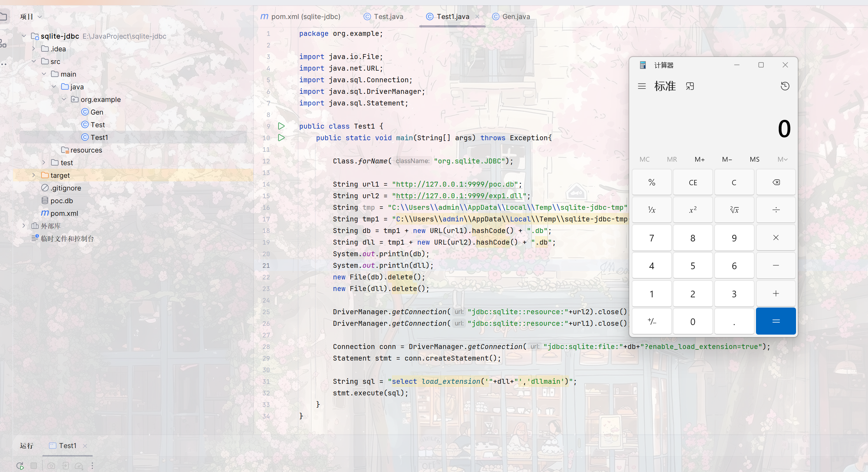The height and width of the screenshot is (472, 868).
Task: Click Calculator C clear button
Action: point(734,182)
